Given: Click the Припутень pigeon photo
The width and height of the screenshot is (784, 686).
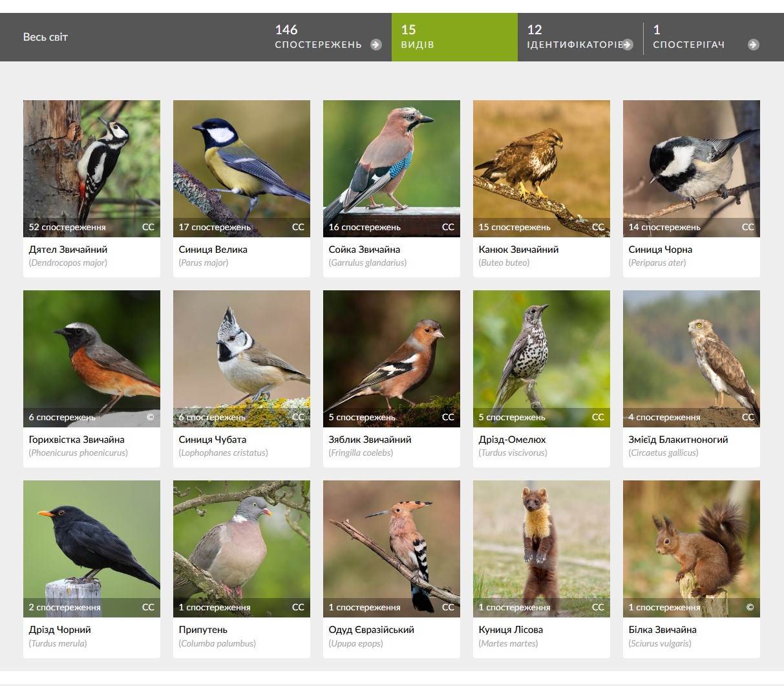Looking at the screenshot, I should [242, 548].
